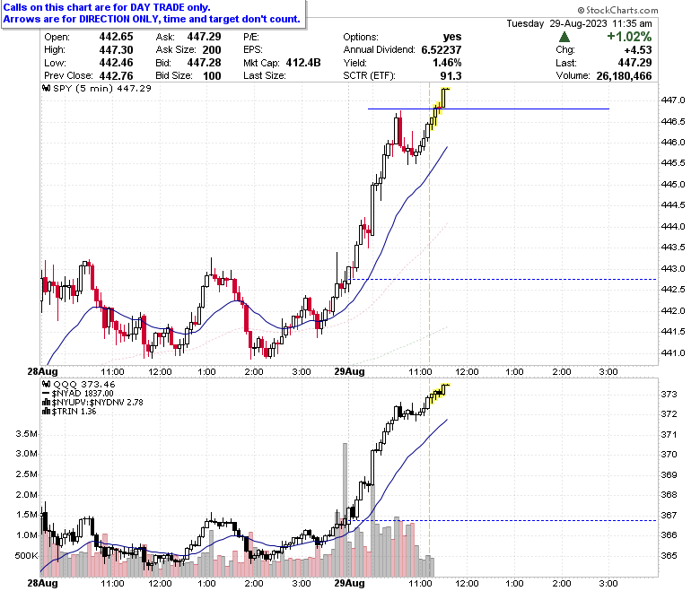This screenshot has height=591, width=700.
Task: Click the Volume value 26,180,466
Action: coord(624,76)
